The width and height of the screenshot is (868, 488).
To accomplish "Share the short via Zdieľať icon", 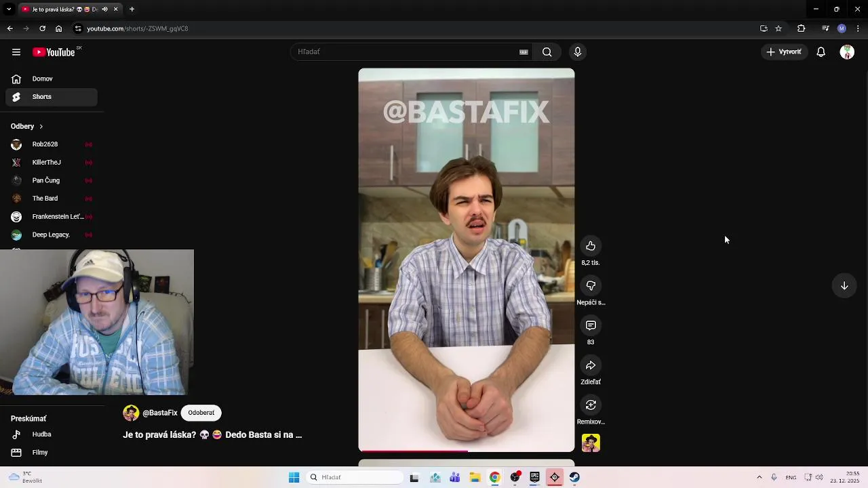I will (591, 365).
